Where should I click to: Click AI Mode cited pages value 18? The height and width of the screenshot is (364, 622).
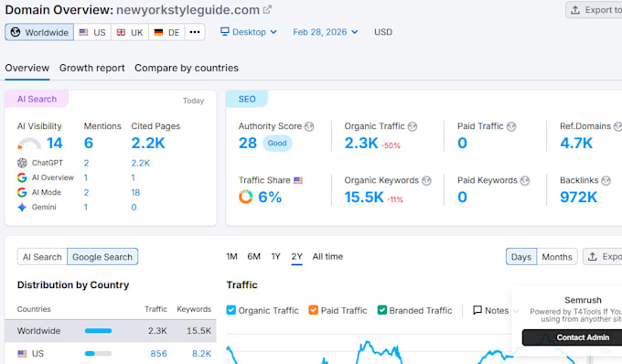pos(135,193)
